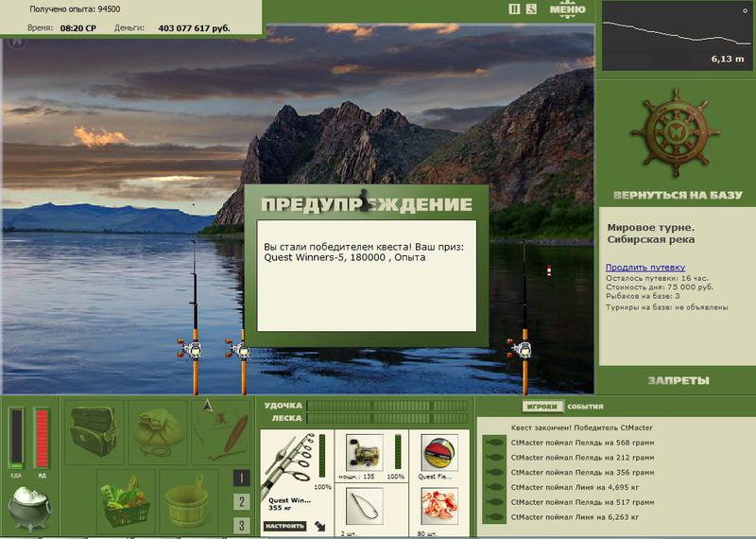This screenshot has width=756, height=539.
Task: Click the red alcohol gauge
Action: click(42, 439)
